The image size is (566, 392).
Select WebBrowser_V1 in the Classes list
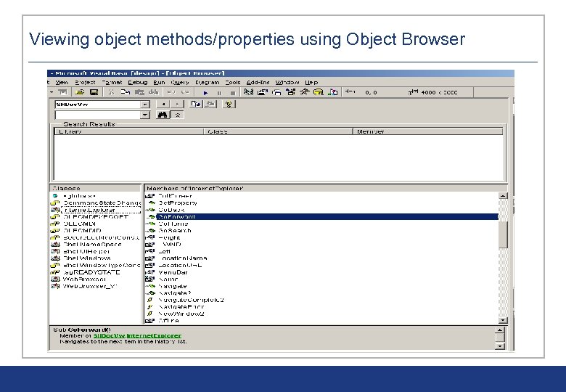click(x=90, y=286)
